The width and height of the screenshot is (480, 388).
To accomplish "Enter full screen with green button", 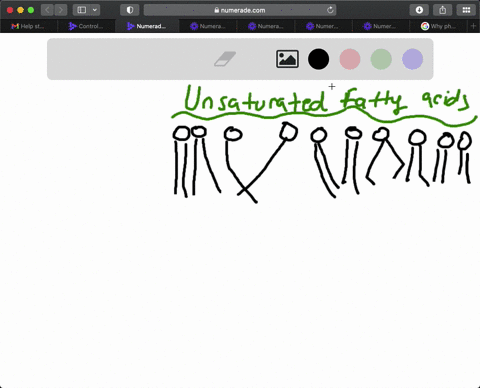I will pos(31,10).
